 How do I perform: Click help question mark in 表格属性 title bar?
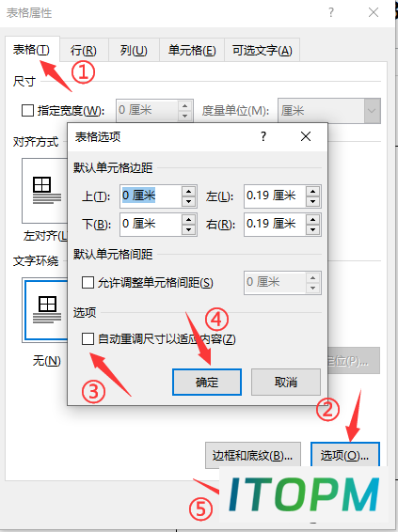(331, 12)
